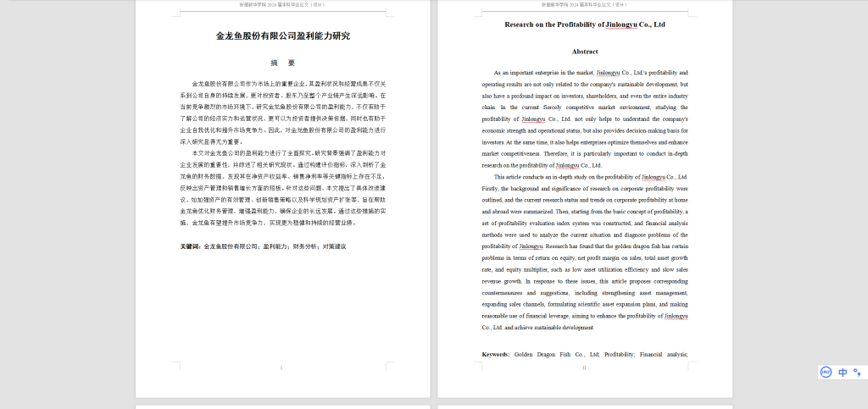This screenshot has width=868, height=409.
Task: Click the Abstract heading on the right page
Action: [585, 52]
